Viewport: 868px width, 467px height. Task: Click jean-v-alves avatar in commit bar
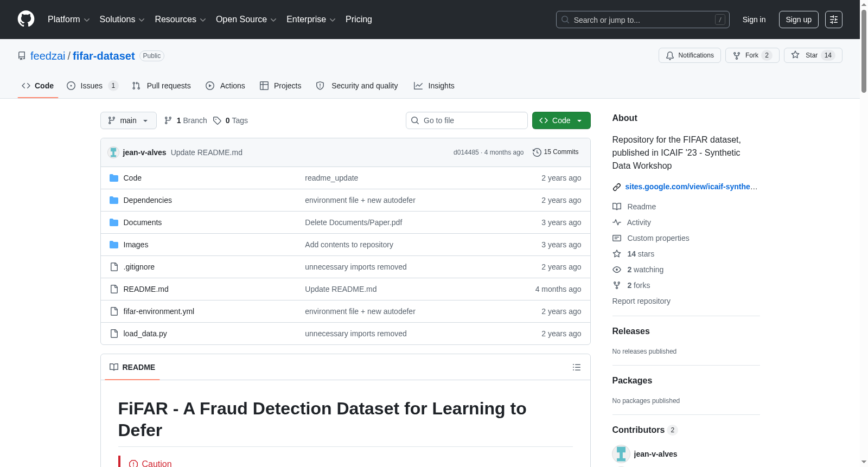(x=113, y=152)
